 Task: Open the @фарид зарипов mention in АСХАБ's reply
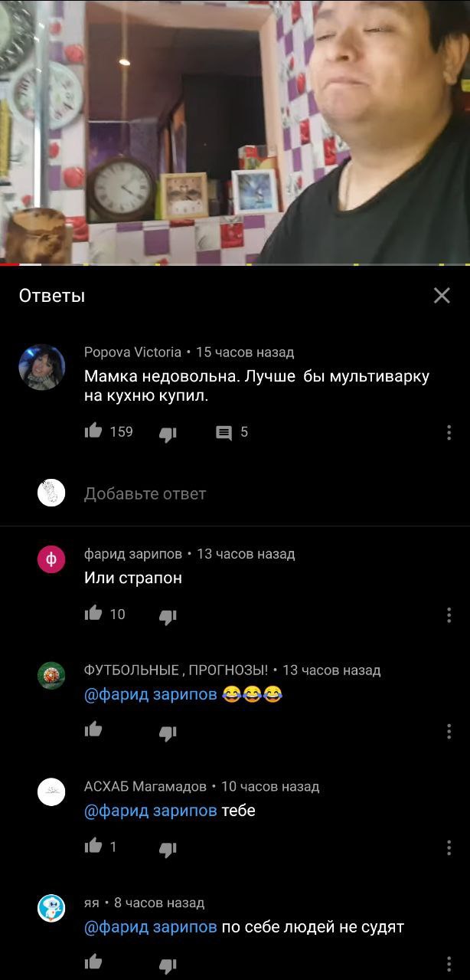click(x=150, y=811)
